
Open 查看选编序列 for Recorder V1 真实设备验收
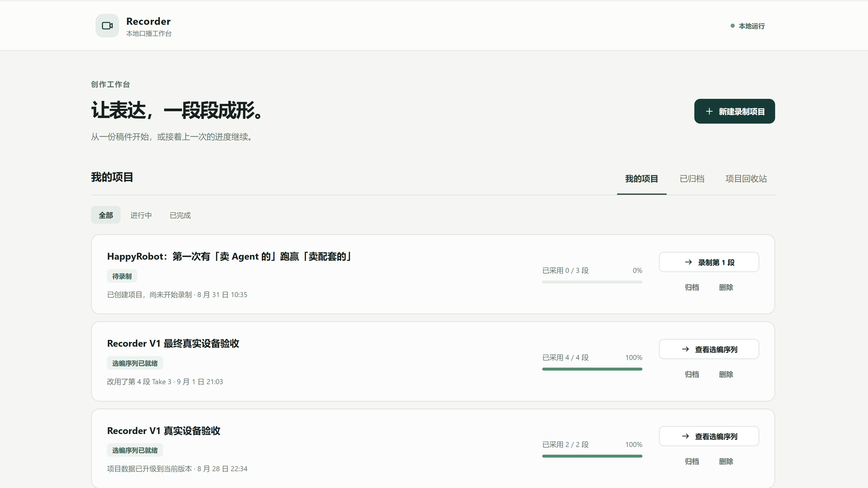(x=708, y=436)
